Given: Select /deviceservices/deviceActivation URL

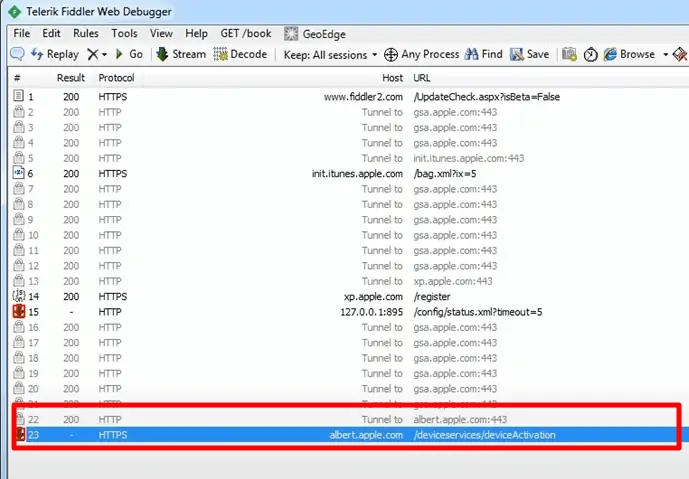Looking at the screenshot, I should pos(484,435).
